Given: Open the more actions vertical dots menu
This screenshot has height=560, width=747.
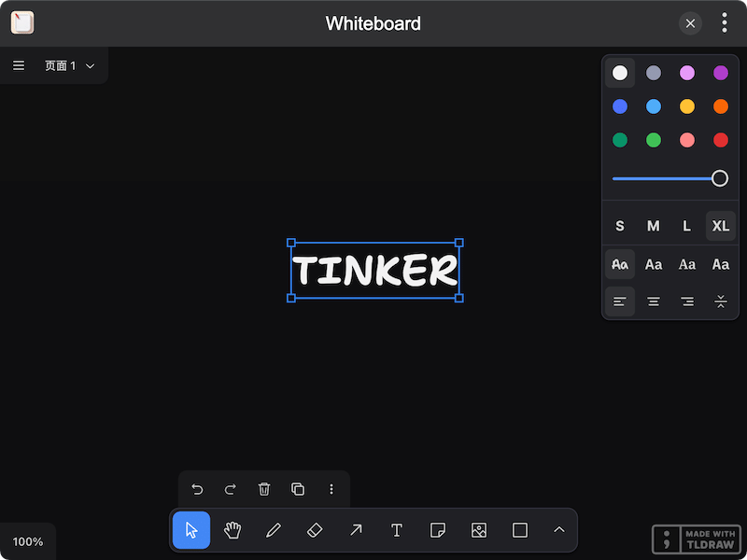Looking at the screenshot, I should point(331,489).
